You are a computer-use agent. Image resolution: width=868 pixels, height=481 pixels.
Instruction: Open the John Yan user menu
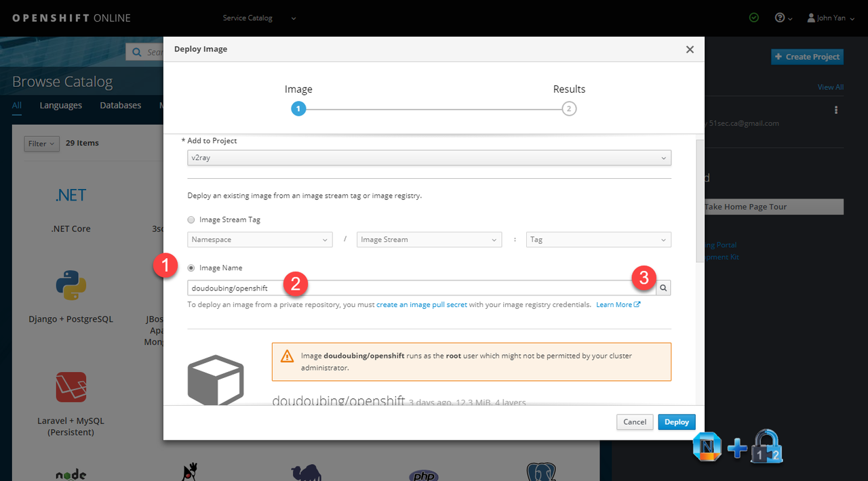click(x=831, y=18)
